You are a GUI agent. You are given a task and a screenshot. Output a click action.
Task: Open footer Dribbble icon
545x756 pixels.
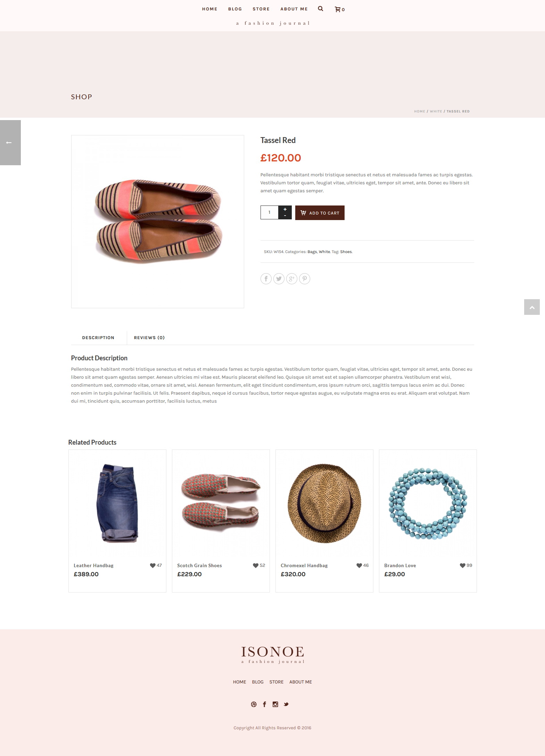point(254,704)
